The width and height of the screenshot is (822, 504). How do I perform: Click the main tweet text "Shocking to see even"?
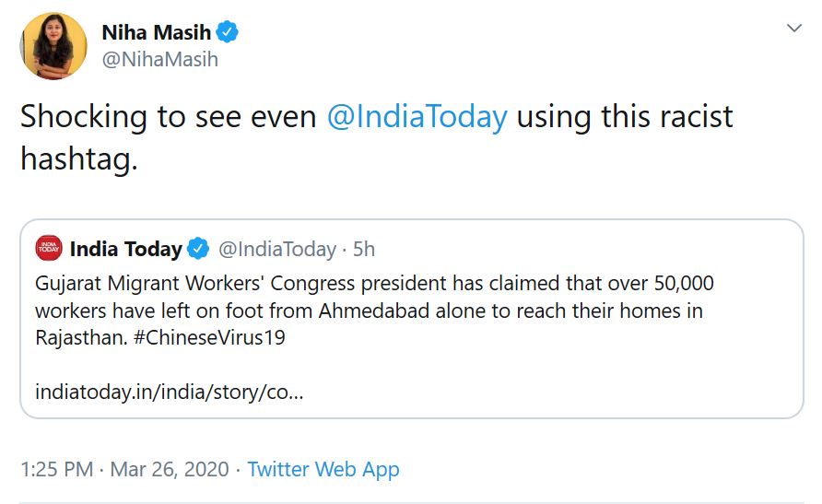[x=168, y=117]
